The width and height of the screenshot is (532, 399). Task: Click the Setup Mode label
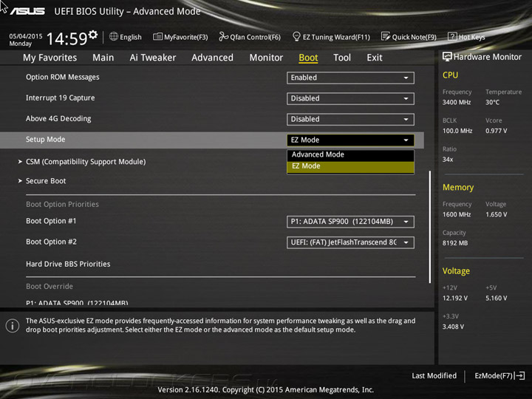45,140
